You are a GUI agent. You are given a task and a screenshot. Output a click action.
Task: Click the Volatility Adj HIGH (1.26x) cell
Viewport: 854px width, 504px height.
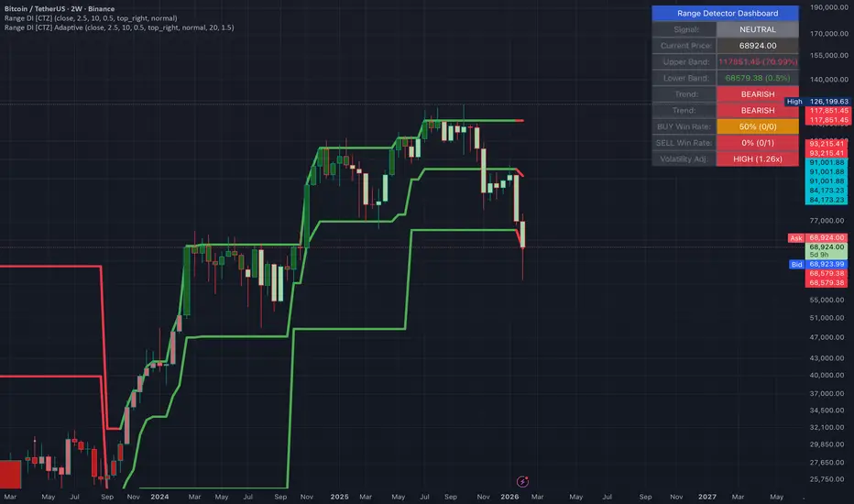coord(758,159)
